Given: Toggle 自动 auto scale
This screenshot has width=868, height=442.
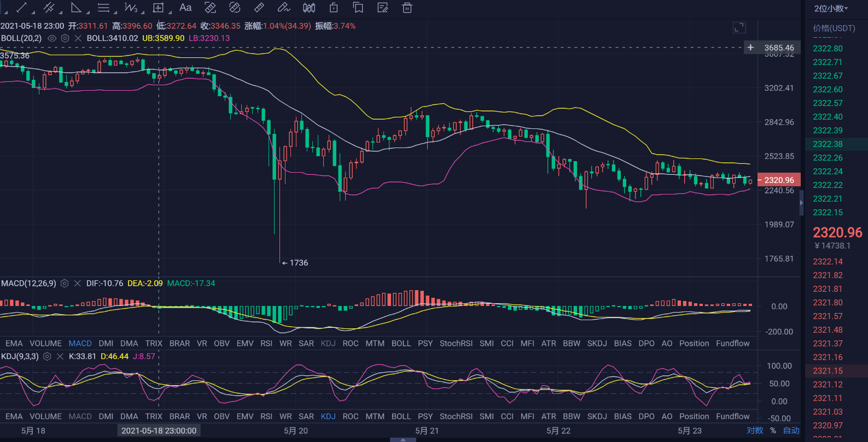Looking at the screenshot, I should point(791,431).
